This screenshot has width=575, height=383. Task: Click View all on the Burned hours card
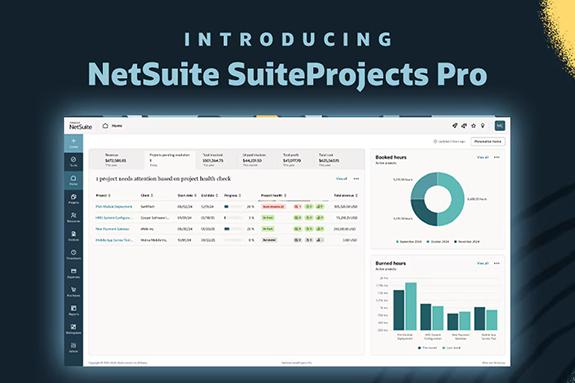[x=483, y=263]
